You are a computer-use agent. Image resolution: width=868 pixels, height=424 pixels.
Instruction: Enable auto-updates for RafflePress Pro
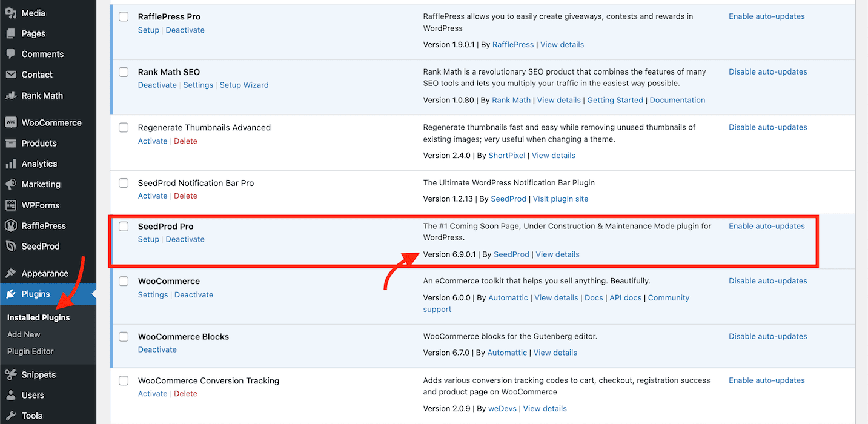(767, 16)
